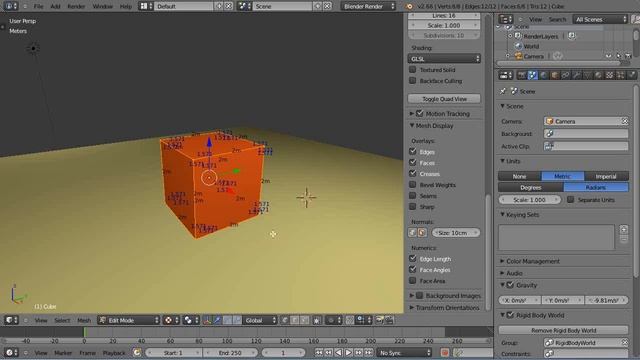Open the Constraints chain-link tab icon

[x=566, y=75]
